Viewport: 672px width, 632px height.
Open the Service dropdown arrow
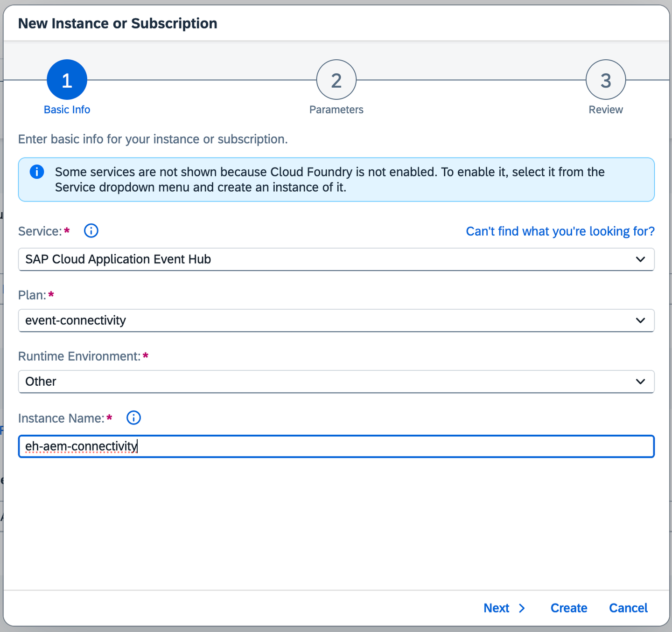pos(640,259)
